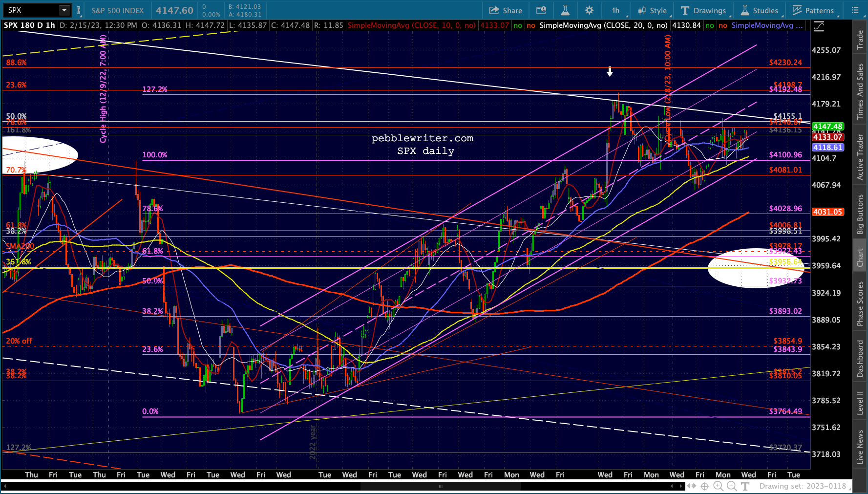This screenshot has height=494, width=868.
Task: Click the Bid 4121.03 quote value
Action: click(x=245, y=7)
